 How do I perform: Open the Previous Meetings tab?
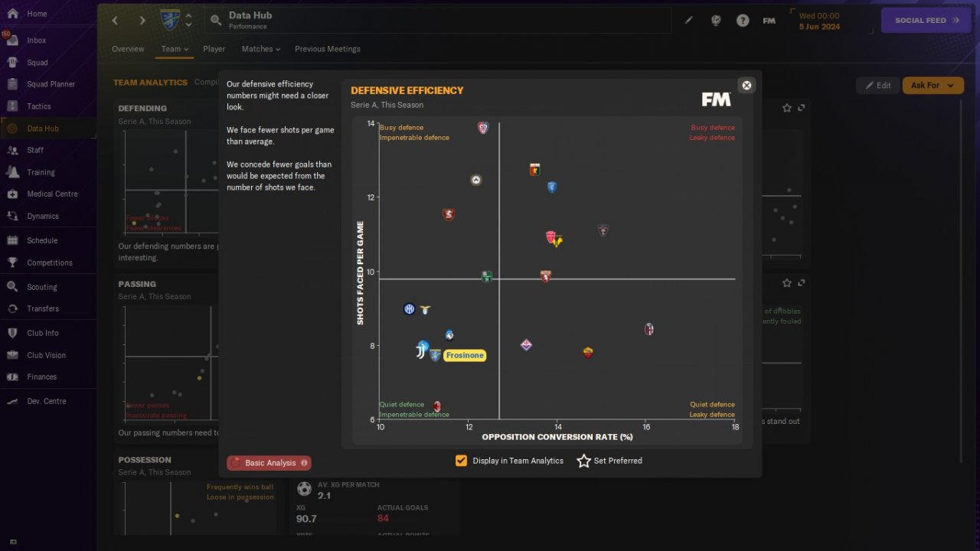pos(328,49)
